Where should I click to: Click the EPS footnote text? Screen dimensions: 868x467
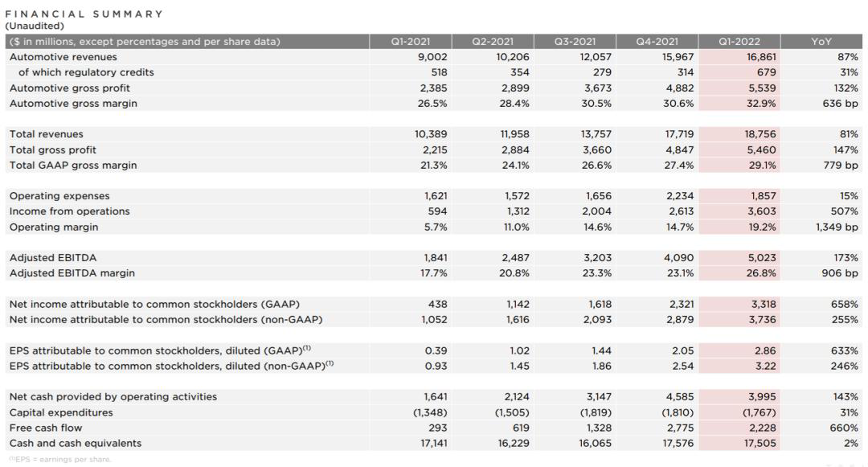60,460
